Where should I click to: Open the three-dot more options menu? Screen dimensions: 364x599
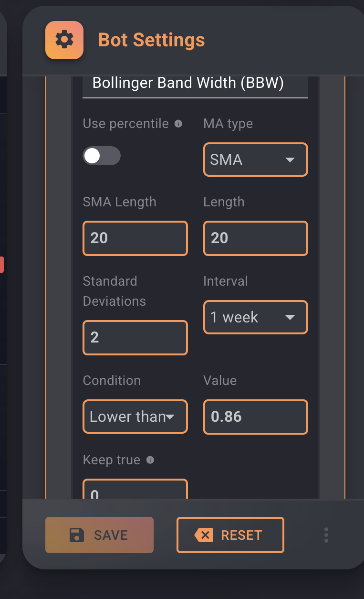[x=326, y=535]
